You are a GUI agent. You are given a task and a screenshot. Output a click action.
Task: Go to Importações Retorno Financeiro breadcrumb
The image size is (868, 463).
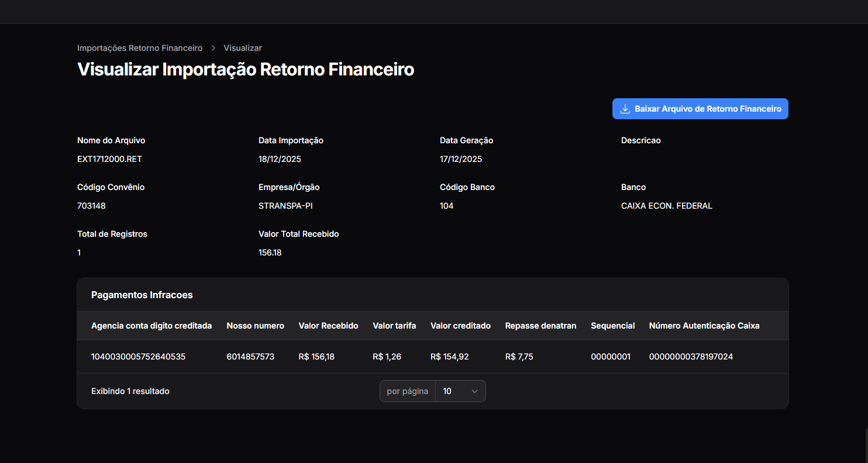pos(140,48)
